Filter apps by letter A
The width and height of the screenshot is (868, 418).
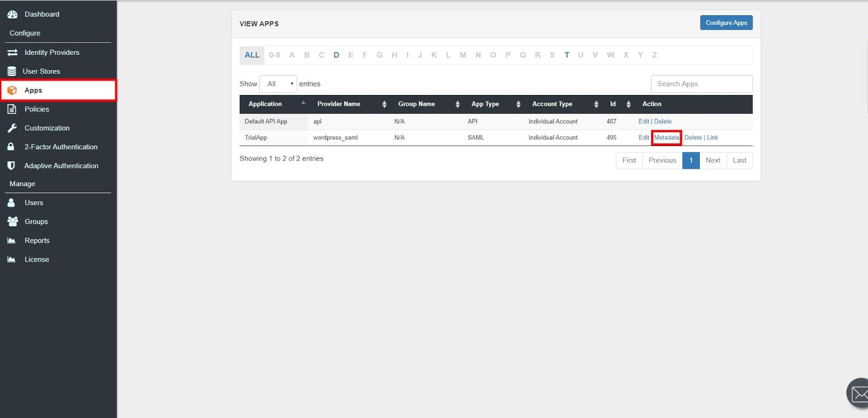pos(292,55)
